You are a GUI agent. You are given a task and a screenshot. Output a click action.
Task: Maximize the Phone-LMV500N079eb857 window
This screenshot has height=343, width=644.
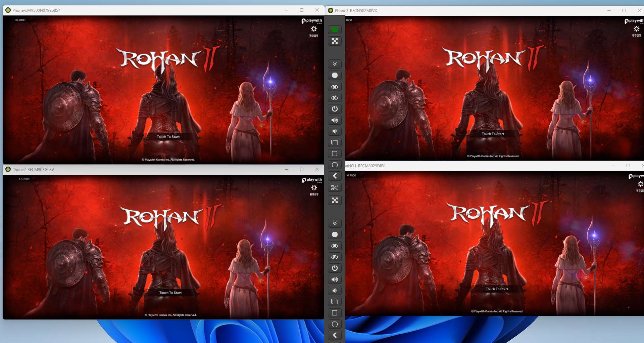pyautogui.click(x=302, y=10)
